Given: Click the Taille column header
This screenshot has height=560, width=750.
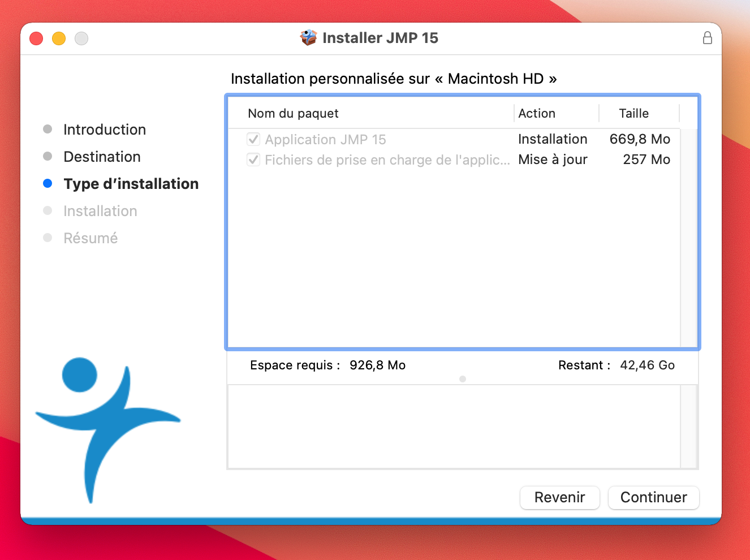Looking at the screenshot, I should coord(633,113).
